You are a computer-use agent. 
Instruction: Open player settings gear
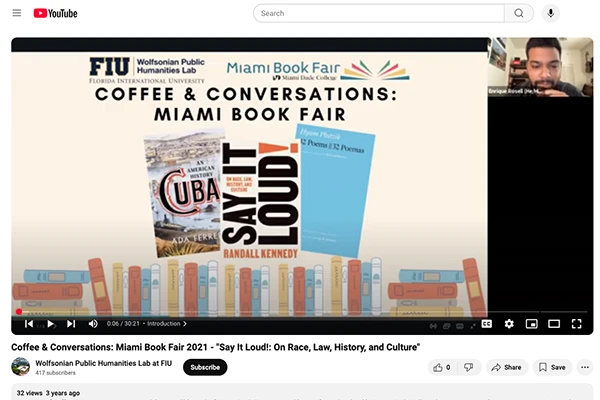coord(509,324)
